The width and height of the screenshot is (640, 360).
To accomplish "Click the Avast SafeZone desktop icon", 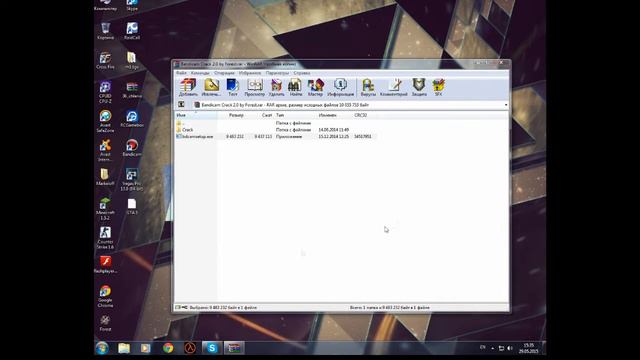I will (105, 121).
